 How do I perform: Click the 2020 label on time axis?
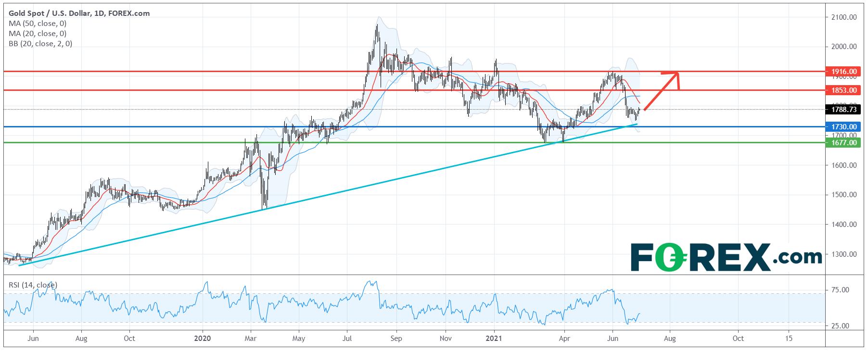point(202,338)
